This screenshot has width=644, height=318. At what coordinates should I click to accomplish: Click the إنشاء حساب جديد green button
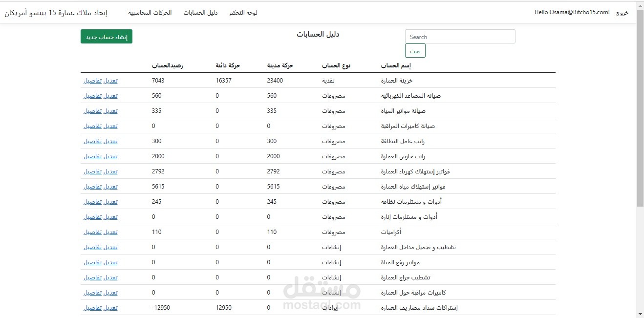coord(107,37)
